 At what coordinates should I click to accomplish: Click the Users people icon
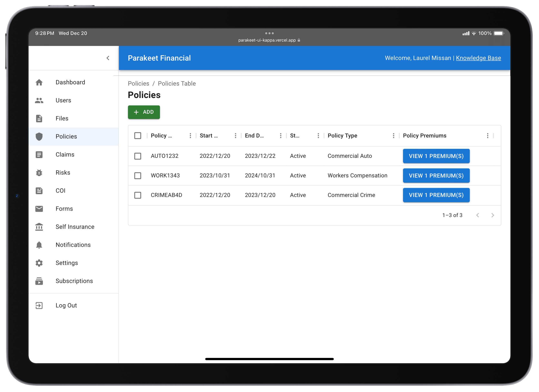click(39, 101)
